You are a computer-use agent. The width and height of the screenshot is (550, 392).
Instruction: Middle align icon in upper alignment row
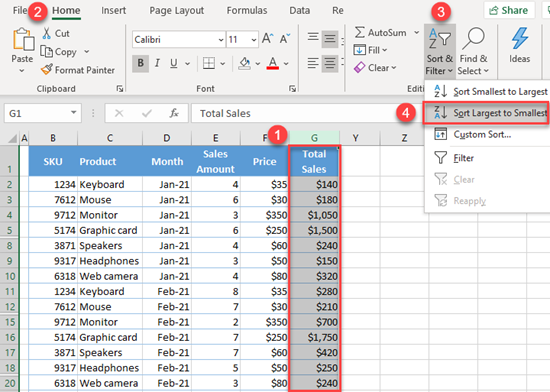[x=329, y=38]
